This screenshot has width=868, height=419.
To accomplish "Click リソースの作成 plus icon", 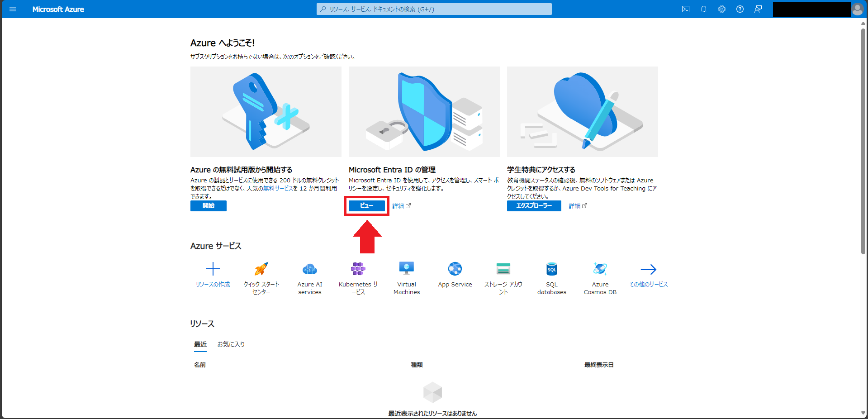I will (x=213, y=269).
